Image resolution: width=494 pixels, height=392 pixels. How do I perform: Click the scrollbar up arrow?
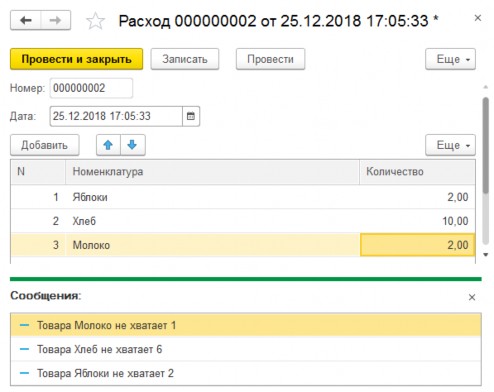(486, 87)
